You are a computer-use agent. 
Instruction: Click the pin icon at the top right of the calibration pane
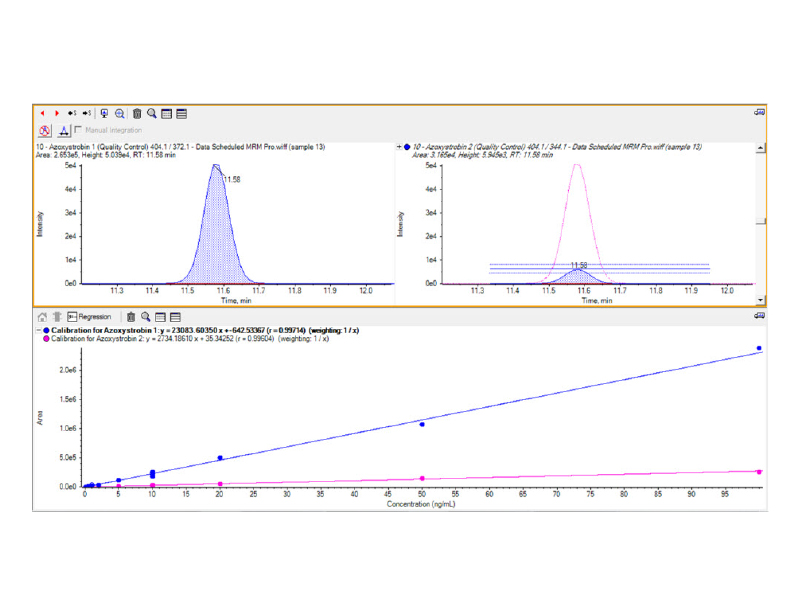760,315
